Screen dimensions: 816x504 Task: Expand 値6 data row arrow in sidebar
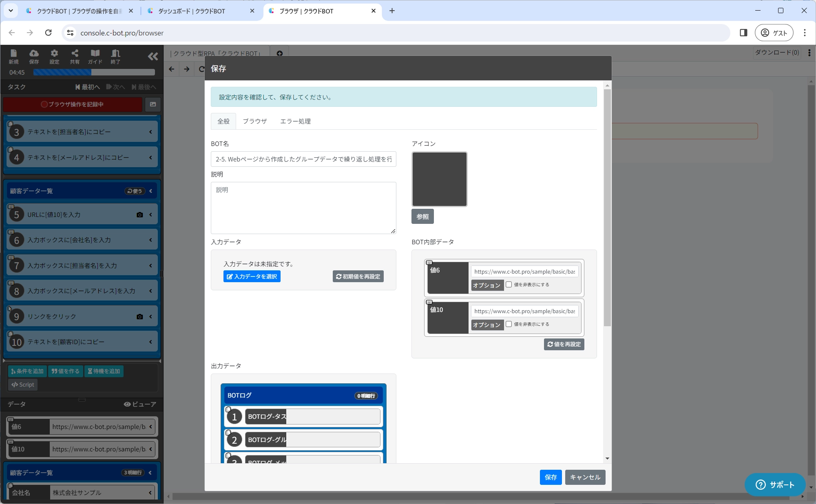click(151, 427)
